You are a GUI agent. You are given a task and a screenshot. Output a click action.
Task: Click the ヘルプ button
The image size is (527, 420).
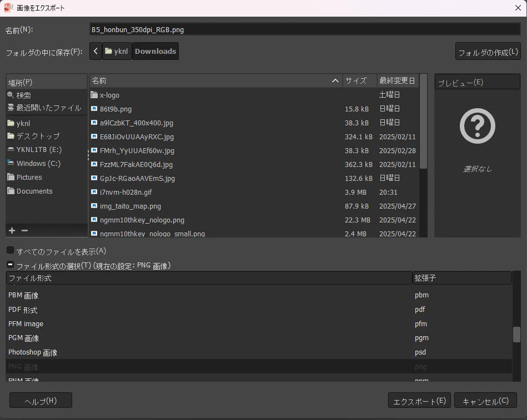[x=41, y=401]
